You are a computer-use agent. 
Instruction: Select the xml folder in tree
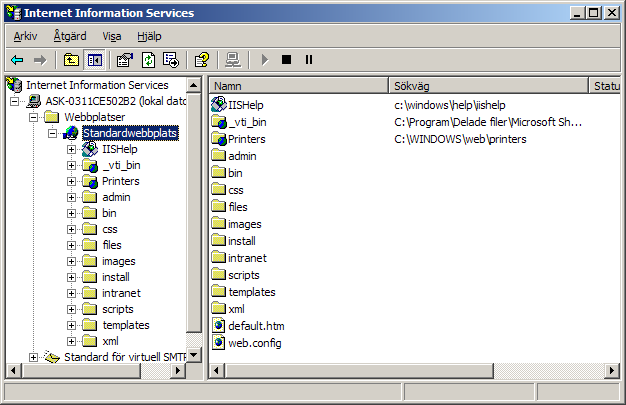(110, 341)
